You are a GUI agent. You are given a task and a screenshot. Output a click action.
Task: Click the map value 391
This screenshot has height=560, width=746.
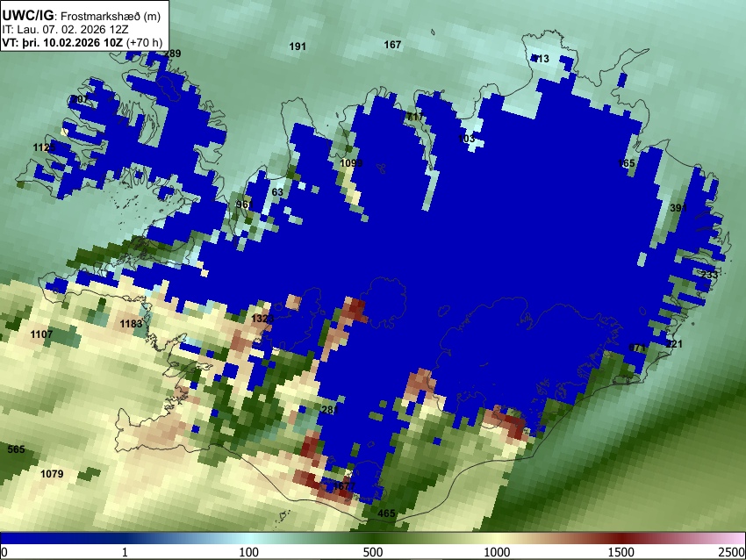pos(678,207)
